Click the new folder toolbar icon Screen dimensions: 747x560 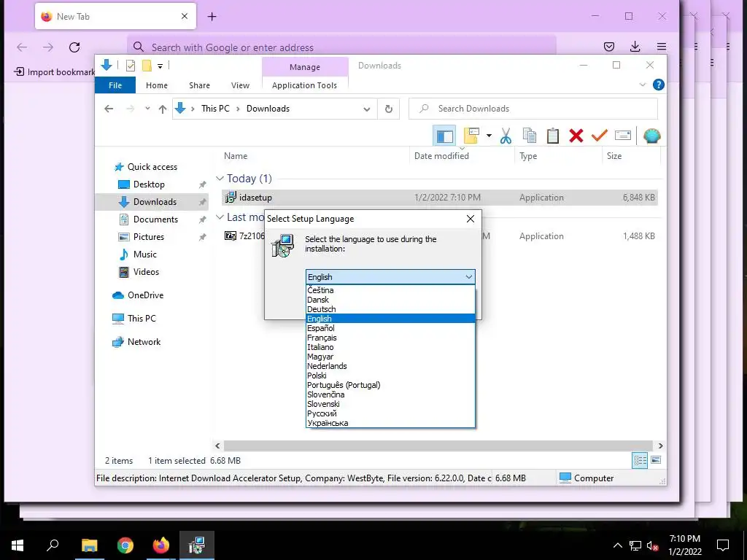click(x=471, y=136)
